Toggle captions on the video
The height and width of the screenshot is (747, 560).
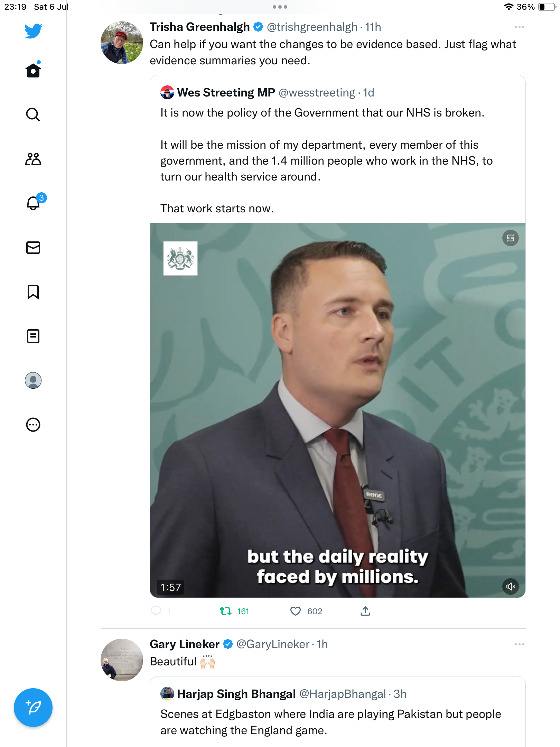(x=510, y=238)
